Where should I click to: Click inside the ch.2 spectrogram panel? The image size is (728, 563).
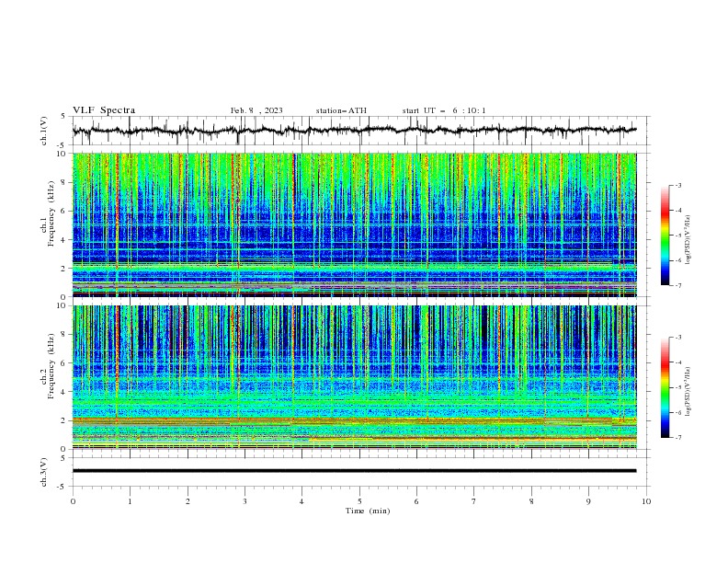pos(354,377)
